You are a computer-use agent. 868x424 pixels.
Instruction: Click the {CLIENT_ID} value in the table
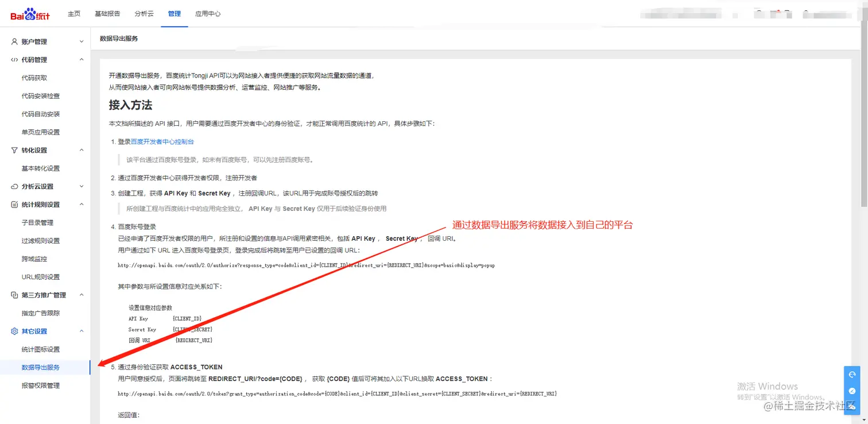pos(187,318)
